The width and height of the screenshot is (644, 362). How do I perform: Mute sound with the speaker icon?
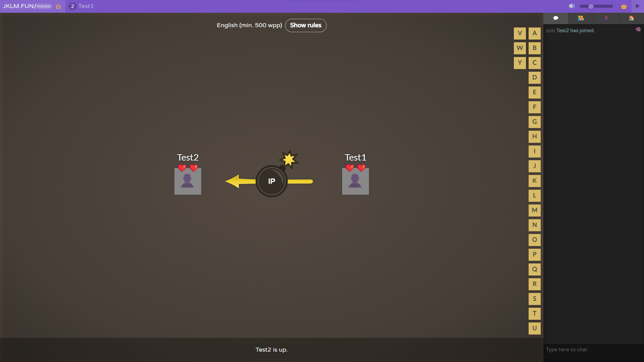(572, 6)
